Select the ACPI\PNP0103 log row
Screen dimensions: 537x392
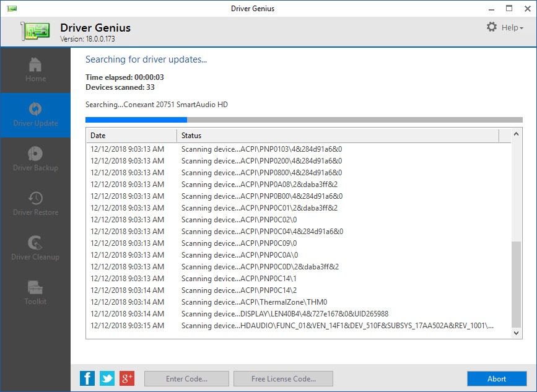[299, 149]
